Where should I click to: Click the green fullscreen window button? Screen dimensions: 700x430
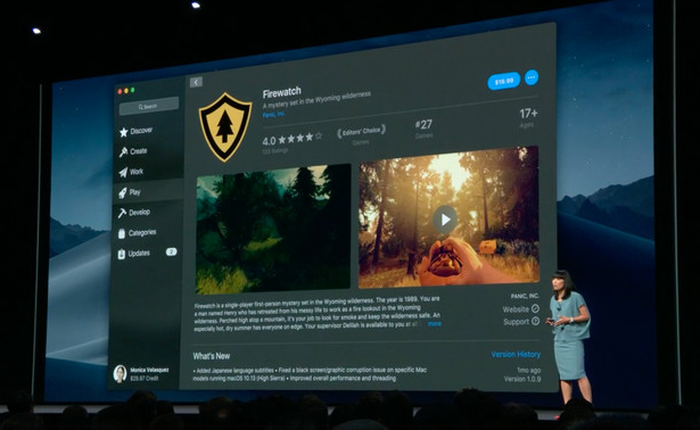(133, 90)
